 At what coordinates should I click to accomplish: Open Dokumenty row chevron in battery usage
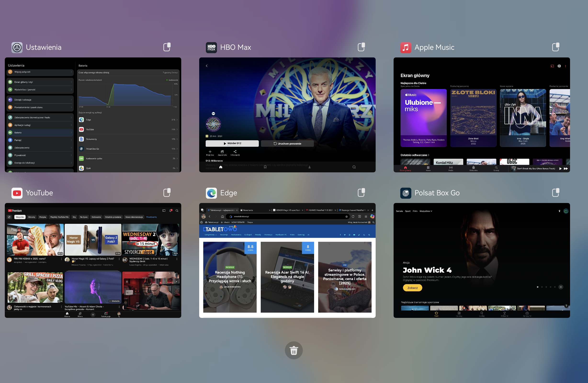[177, 139]
